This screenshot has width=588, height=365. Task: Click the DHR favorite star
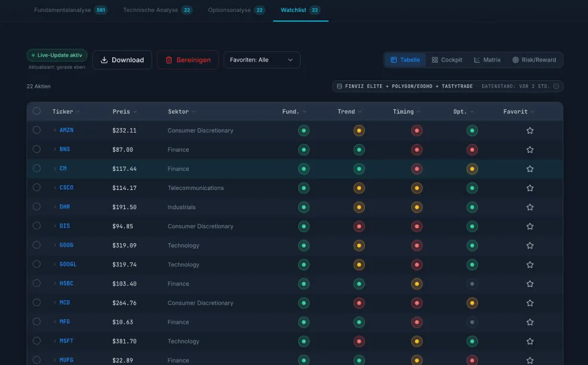(529, 207)
